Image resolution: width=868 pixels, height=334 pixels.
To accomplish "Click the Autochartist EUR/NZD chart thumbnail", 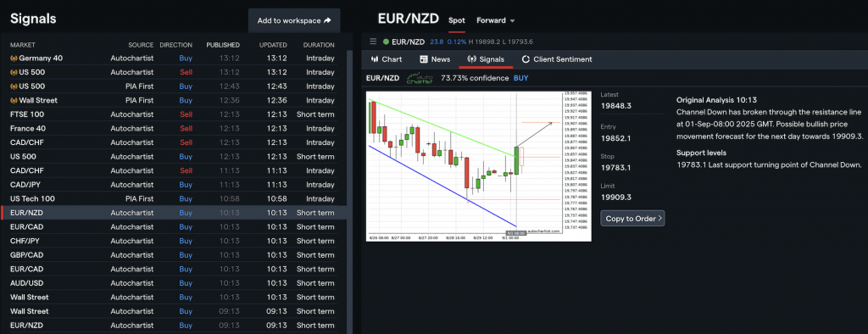I will coord(479,166).
